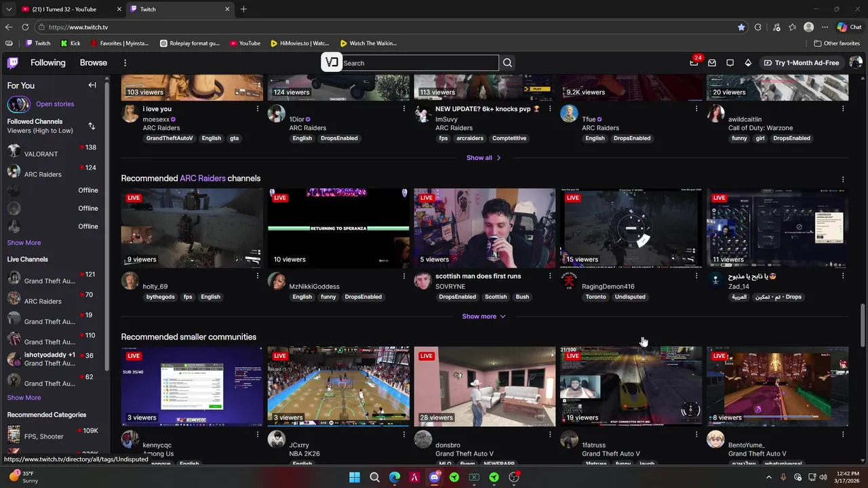Open the whispers envelope icon
868x488 pixels.
(712, 63)
